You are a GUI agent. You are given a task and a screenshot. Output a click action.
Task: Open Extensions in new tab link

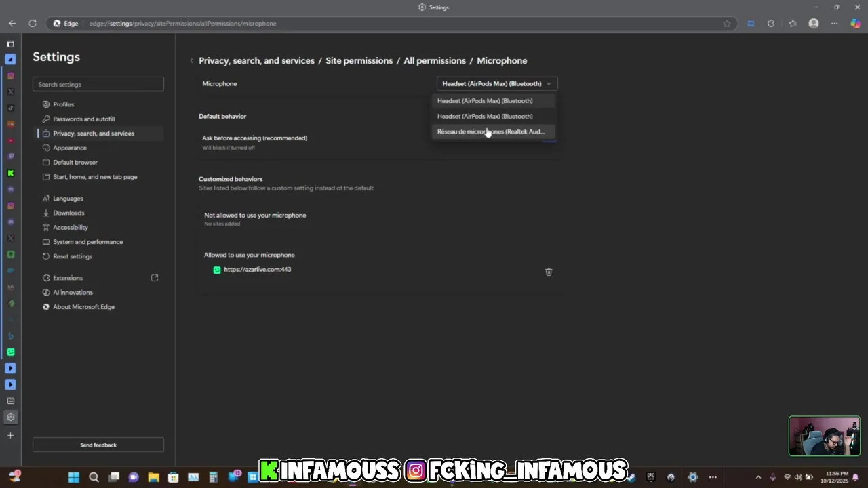(155, 278)
